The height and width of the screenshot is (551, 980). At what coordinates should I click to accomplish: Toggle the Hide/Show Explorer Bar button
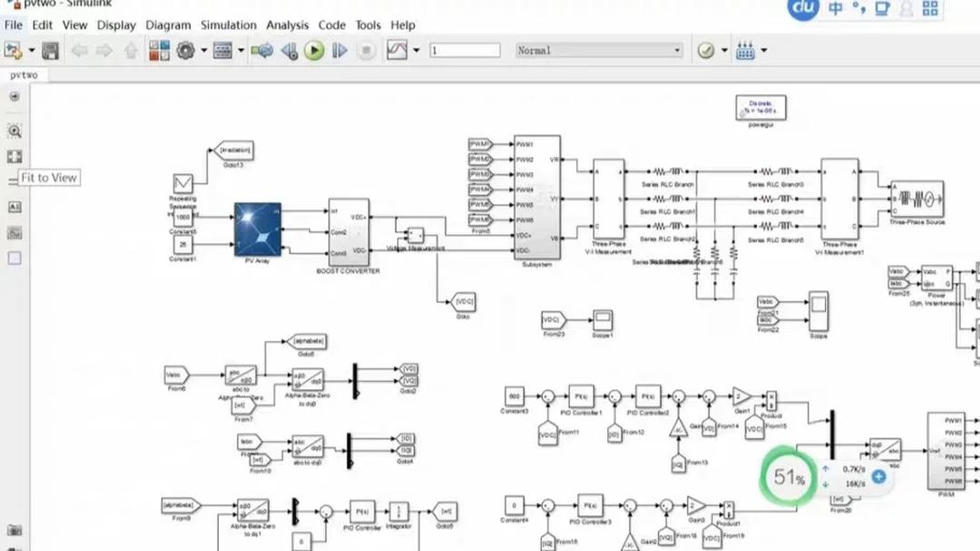point(15,96)
